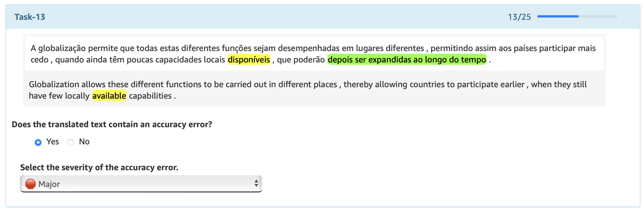Click the 'No' answer label text
The image size is (644, 211).
pos(84,142)
